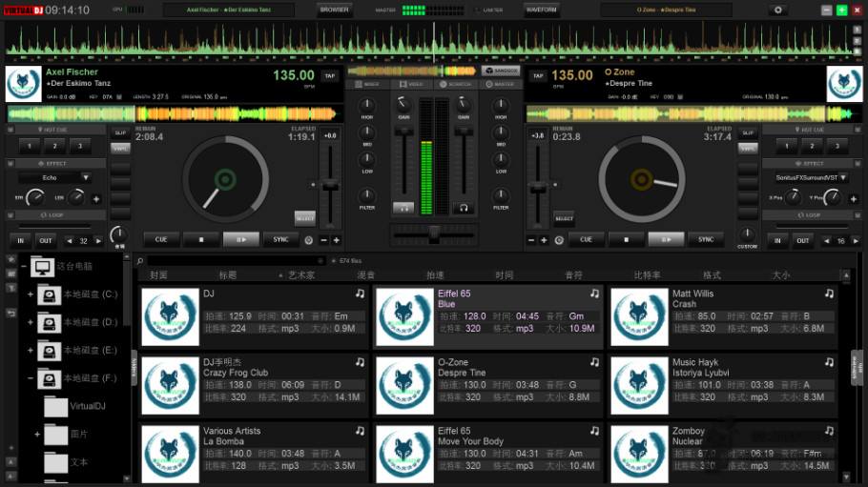Image resolution: width=868 pixels, height=487 pixels.
Task: Toggle SLIP mode on right deck
Action: click(x=748, y=132)
